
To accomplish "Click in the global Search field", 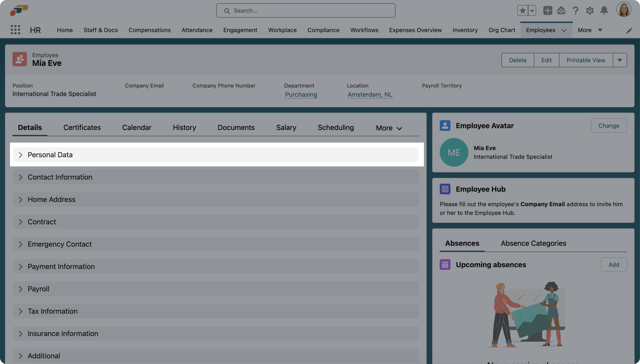I will coord(305,11).
